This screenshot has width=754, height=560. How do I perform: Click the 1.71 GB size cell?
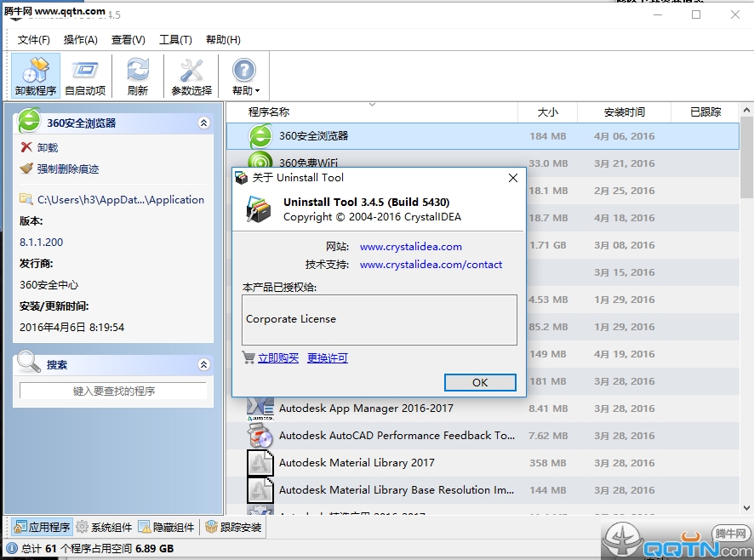pyautogui.click(x=548, y=245)
